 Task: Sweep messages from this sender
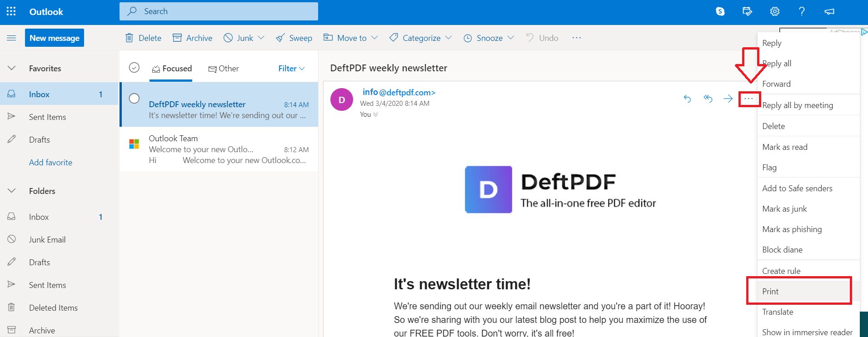(x=294, y=38)
